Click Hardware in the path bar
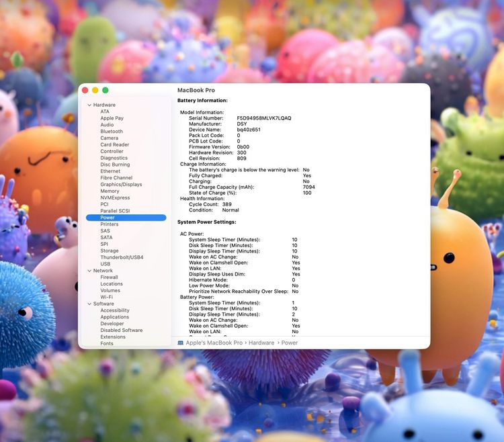The width and height of the screenshot is (504, 442). click(x=261, y=343)
